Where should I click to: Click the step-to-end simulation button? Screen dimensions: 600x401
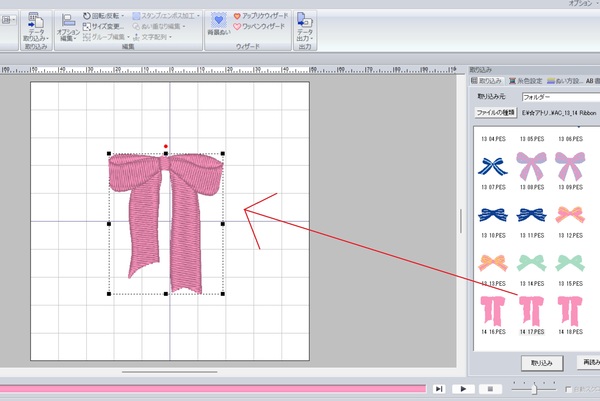tap(438, 388)
